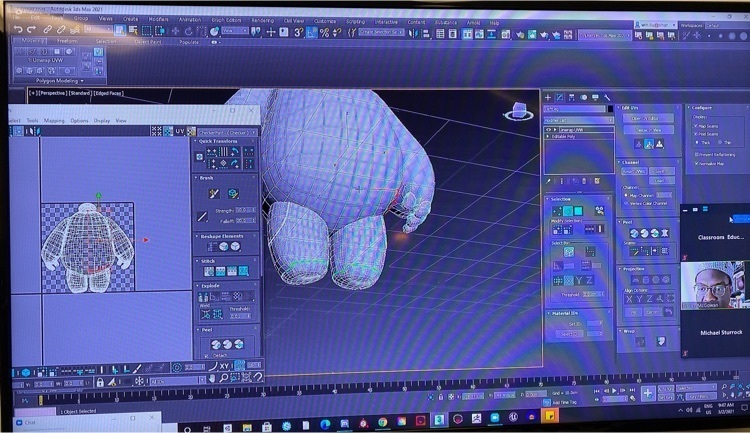Screen dimensions: 750x433
Task: Switch to the Freeform ribbon tab
Action: [67, 41]
